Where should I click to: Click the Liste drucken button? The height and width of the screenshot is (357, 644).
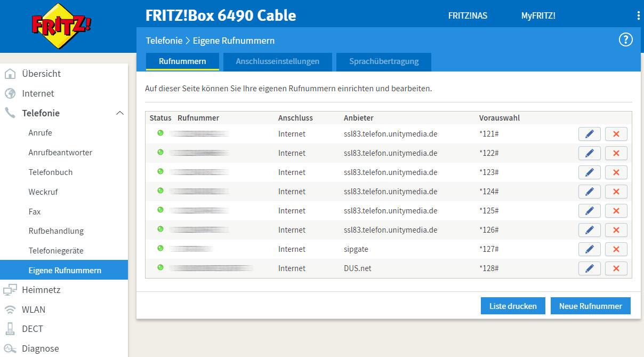(x=512, y=306)
